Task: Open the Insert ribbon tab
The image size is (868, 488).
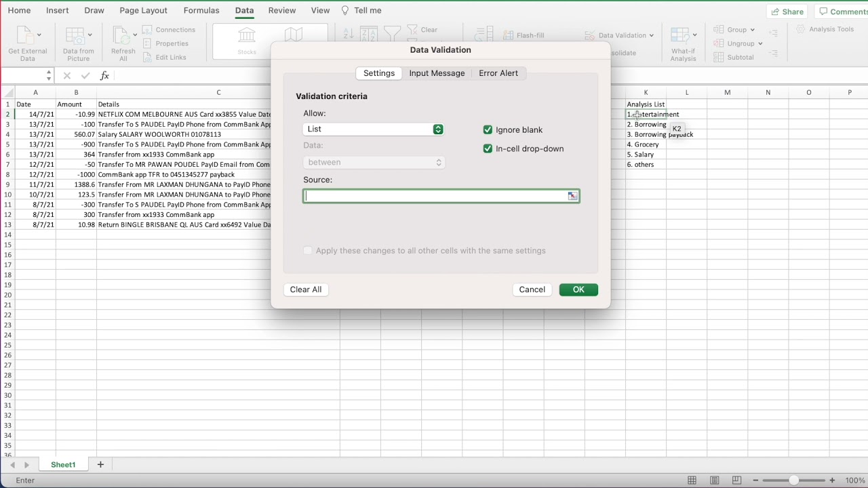Action: pos(58,10)
